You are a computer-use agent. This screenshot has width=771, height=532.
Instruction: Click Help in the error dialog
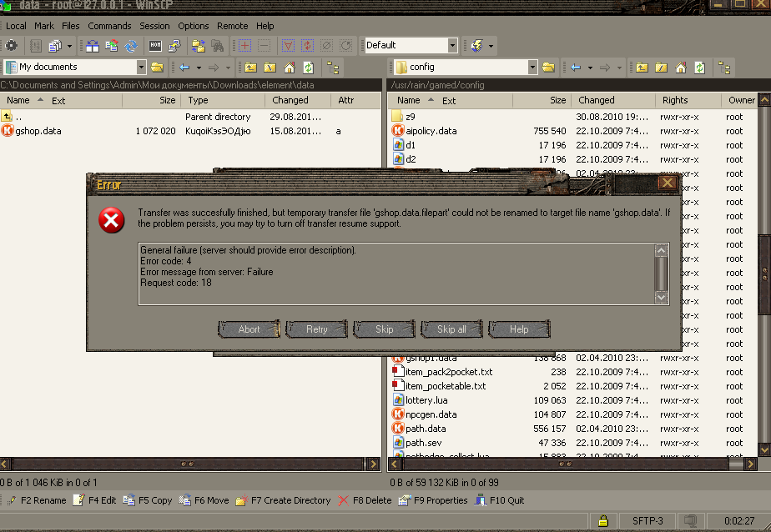click(x=519, y=329)
